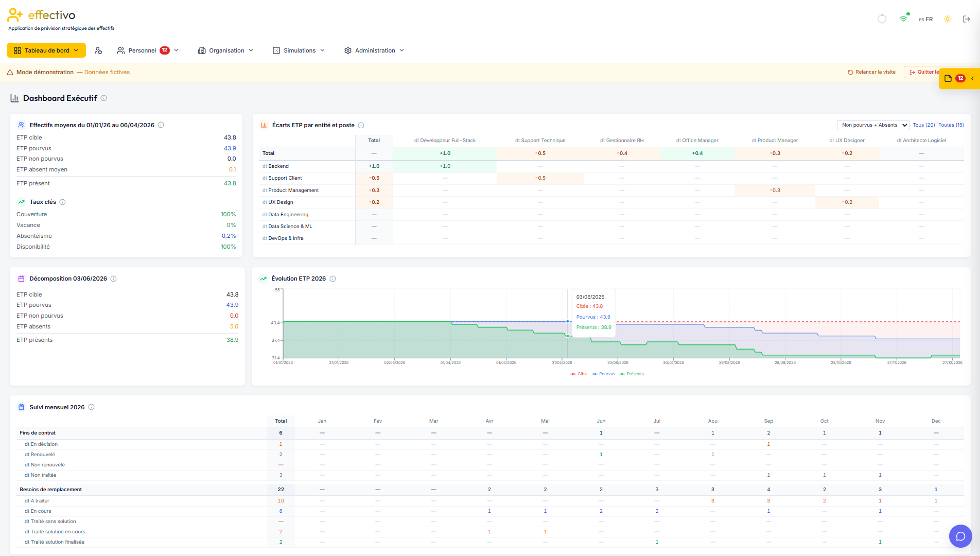Click the green trend icon before Évolution ETP 2026
The height and width of the screenshot is (556, 980).
pos(263,279)
